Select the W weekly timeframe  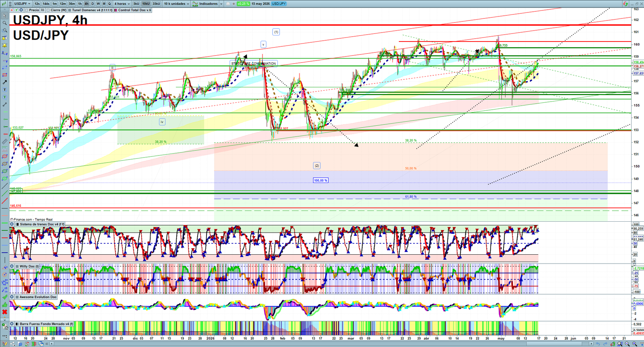pos(98,4)
